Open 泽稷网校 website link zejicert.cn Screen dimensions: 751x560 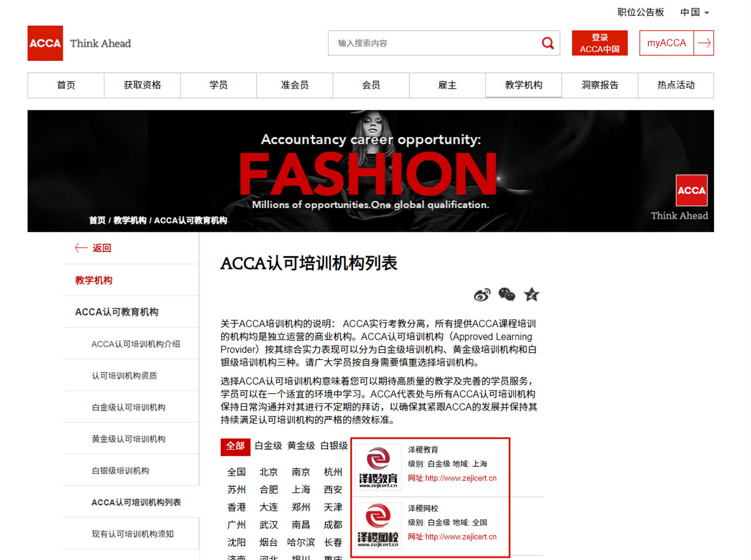click(x=452, y=537)
